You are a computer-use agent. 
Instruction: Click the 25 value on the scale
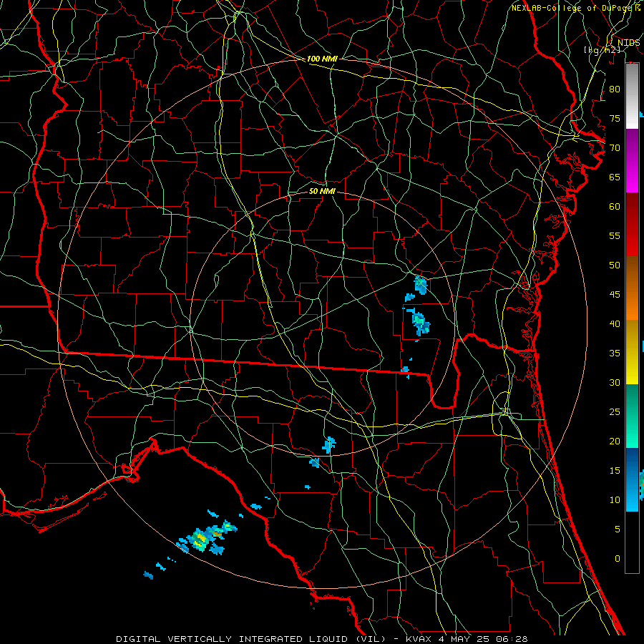click(615, 411)
